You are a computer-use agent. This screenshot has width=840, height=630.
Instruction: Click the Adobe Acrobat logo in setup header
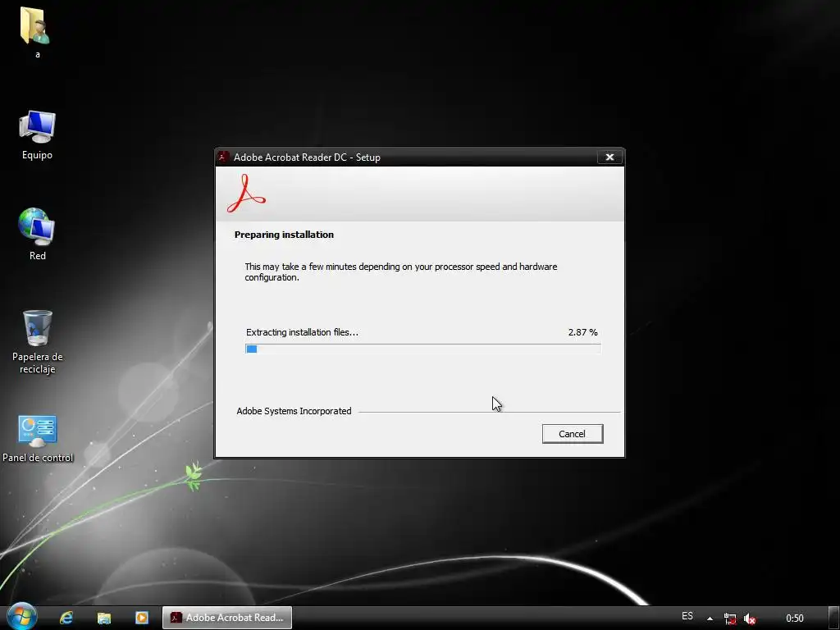[246, 194]
